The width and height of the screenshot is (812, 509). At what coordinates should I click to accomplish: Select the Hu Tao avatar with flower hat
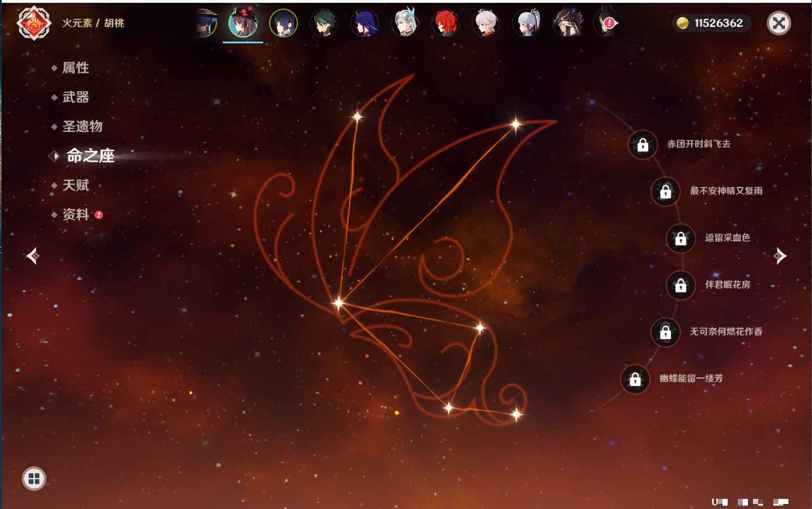pos(243,23)
